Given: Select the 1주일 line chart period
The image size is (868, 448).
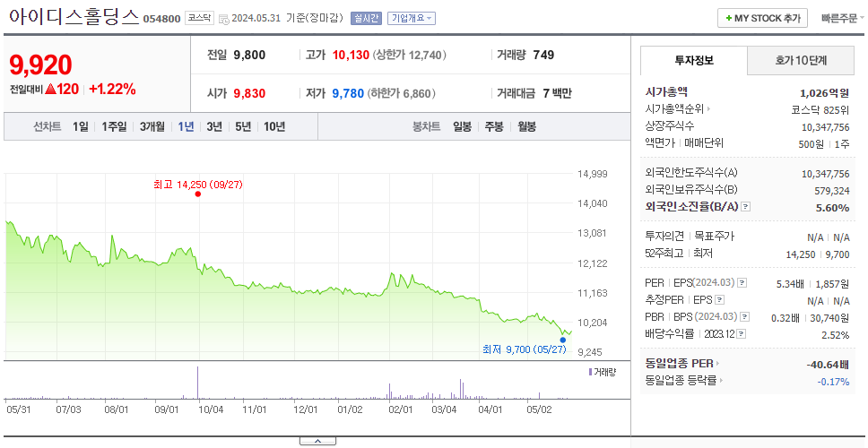Looking at the screenshot, I should (x=114, y=126).
